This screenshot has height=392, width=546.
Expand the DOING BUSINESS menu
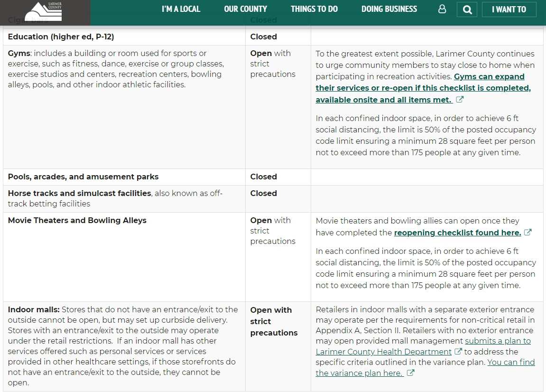click(389, 9)
